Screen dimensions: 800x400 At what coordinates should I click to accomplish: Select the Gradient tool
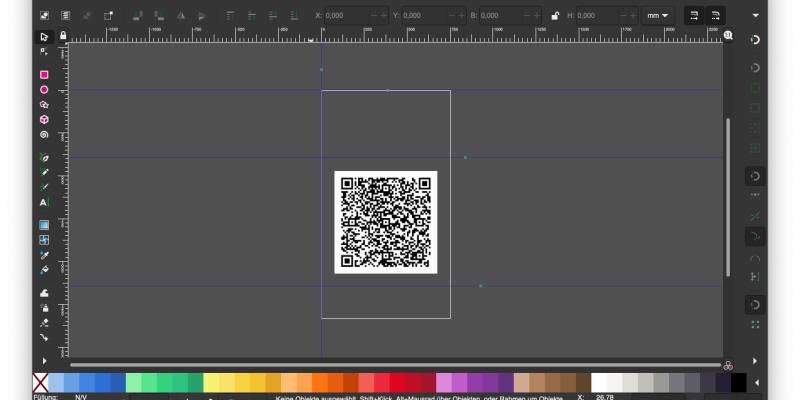pos(44,225)
